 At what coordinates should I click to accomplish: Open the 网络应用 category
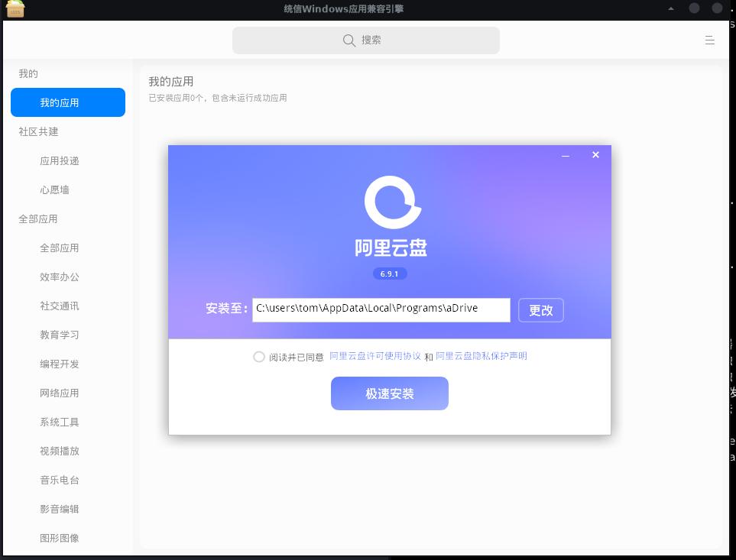pos(59,393)
